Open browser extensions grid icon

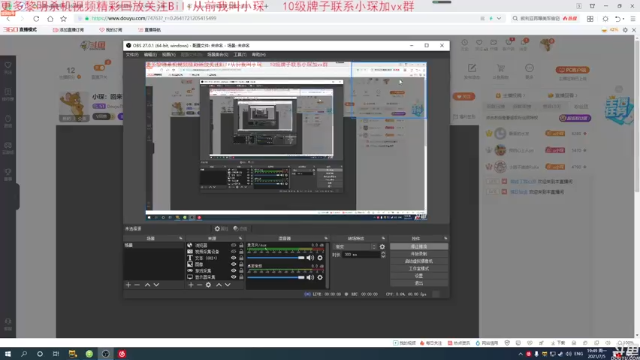590,19
